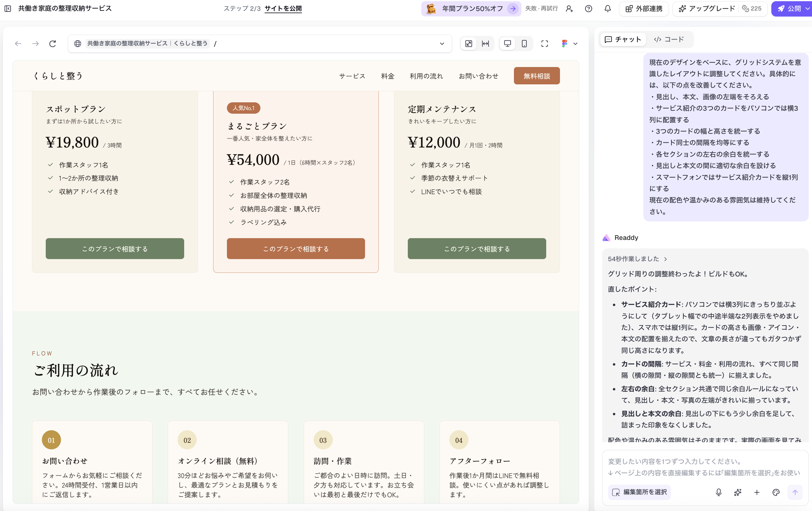Click the 料金 nav menu item
812x511 pixels.
[x=388, y=76]
